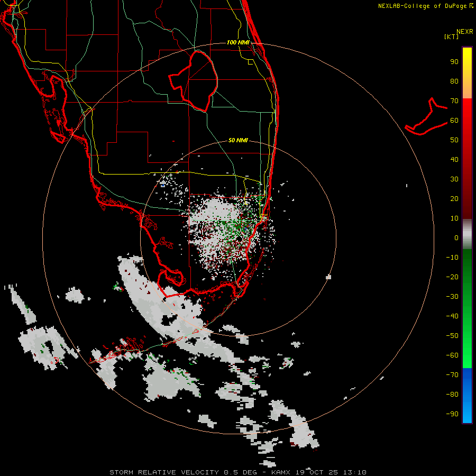
Task: Click the 50 value on the velocity scale
Action: 454,140
